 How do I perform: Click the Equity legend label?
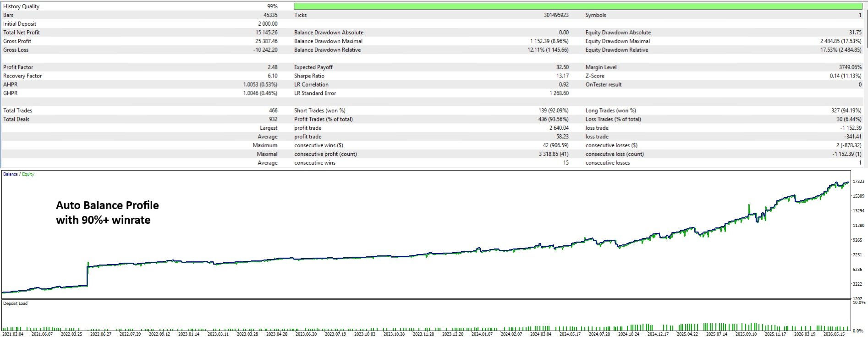pos(28,174)
